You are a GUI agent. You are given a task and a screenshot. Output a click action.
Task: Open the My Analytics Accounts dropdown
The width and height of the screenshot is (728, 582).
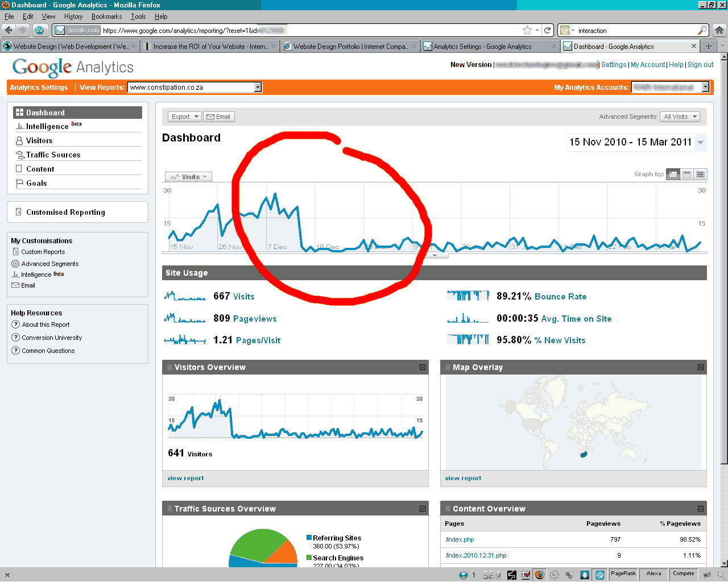(705, 87)
